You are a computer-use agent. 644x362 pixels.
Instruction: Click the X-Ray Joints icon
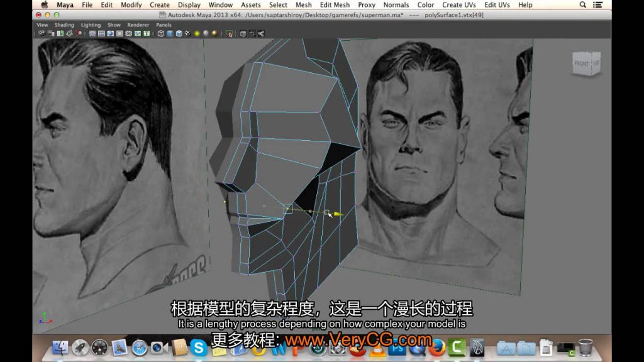(x=261, y=34)
